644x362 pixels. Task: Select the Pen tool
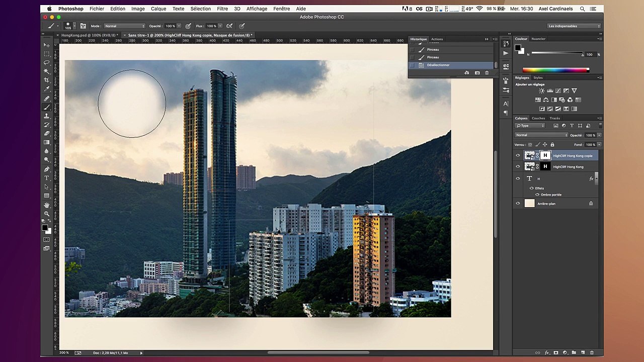(47, 169)
